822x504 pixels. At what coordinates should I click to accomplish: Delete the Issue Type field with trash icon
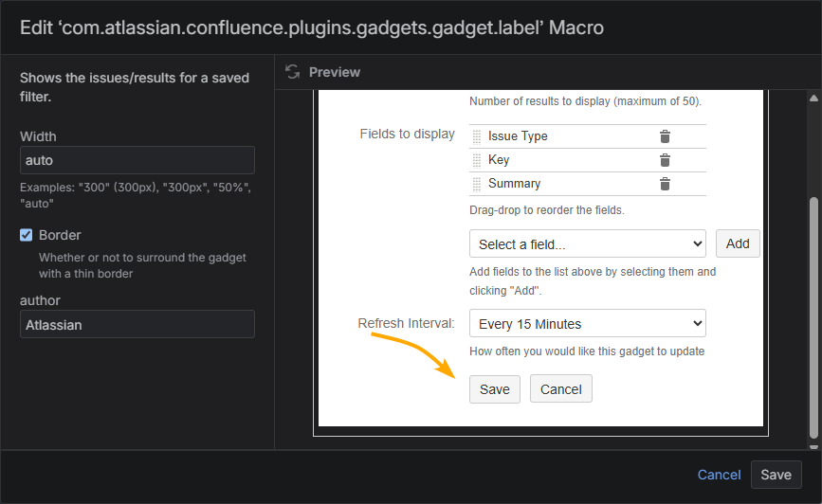665,136
